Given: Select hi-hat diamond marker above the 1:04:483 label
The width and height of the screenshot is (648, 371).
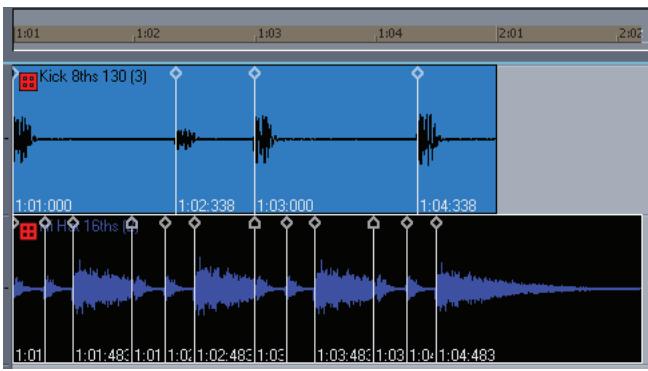Looking at the screenshot, I should coord(436,223).
